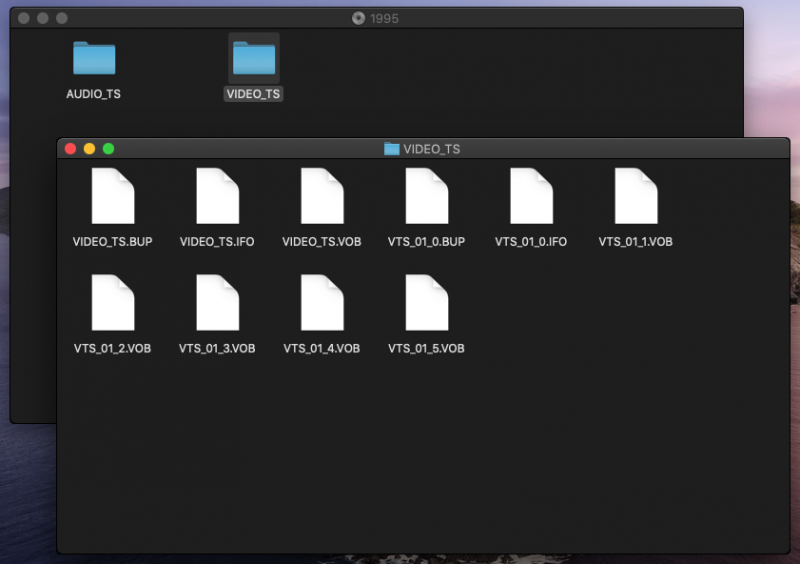The height and width of the screenshot is (564, 800).
Task: Click the VTS_01_5.VOB file name text
Action: (426, 348)
